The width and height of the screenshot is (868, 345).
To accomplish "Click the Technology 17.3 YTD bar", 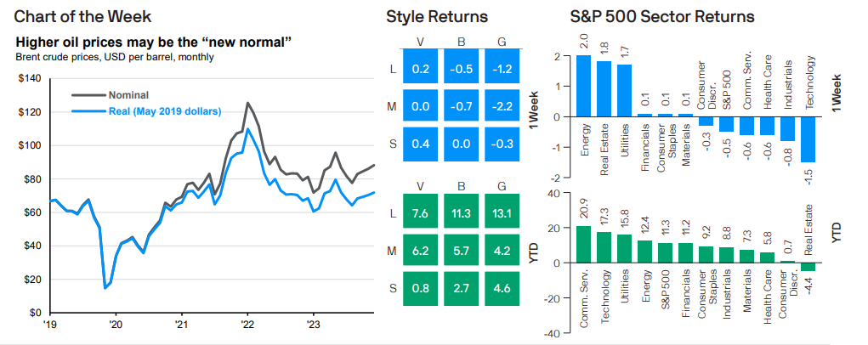I will [604, 247].
